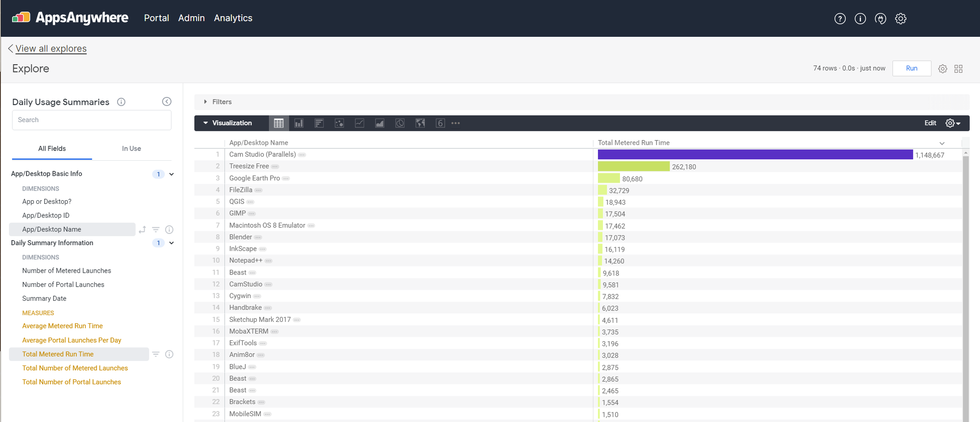Show info for Daily Usage Summaries

121,102
